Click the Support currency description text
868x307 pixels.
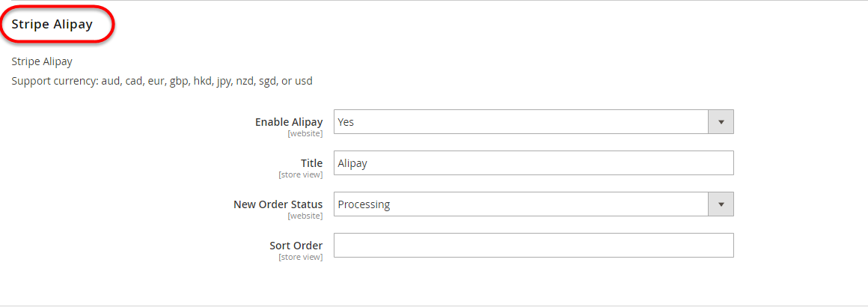pos(162,81)
